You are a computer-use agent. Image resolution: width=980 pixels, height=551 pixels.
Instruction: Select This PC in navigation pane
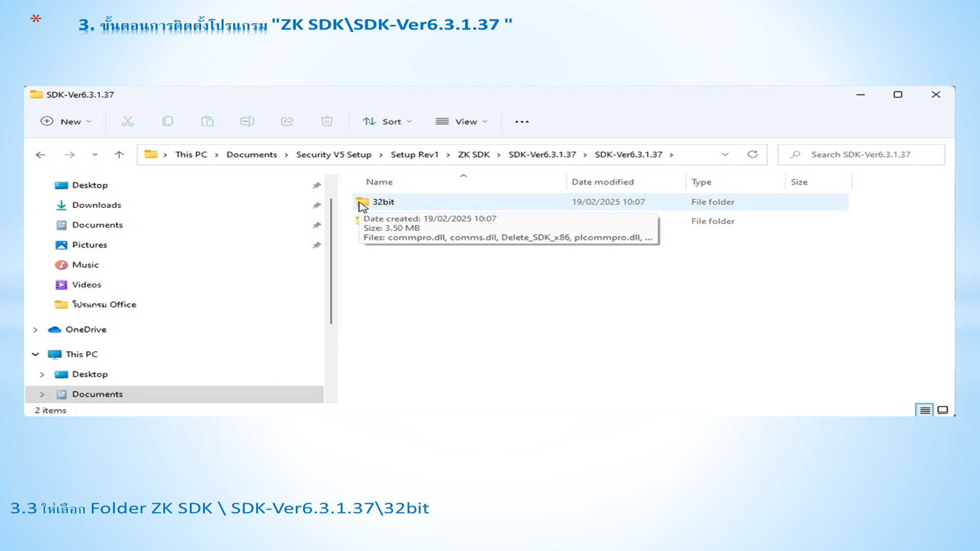pos(82,354)
